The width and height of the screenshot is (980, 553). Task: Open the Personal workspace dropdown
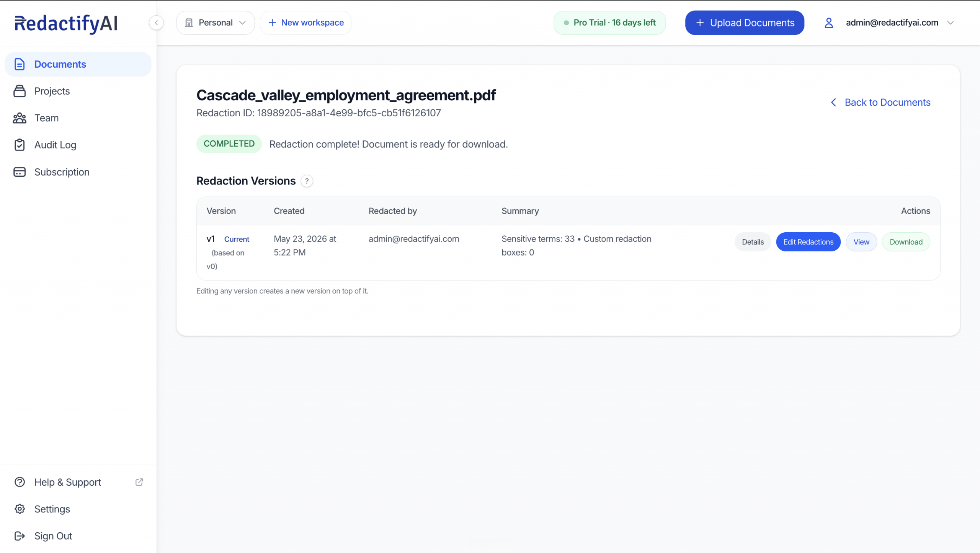tap(215, 23)
